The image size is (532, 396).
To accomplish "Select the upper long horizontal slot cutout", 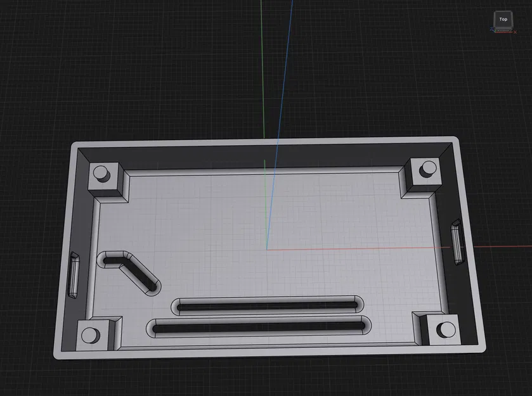I will point(268,306).
